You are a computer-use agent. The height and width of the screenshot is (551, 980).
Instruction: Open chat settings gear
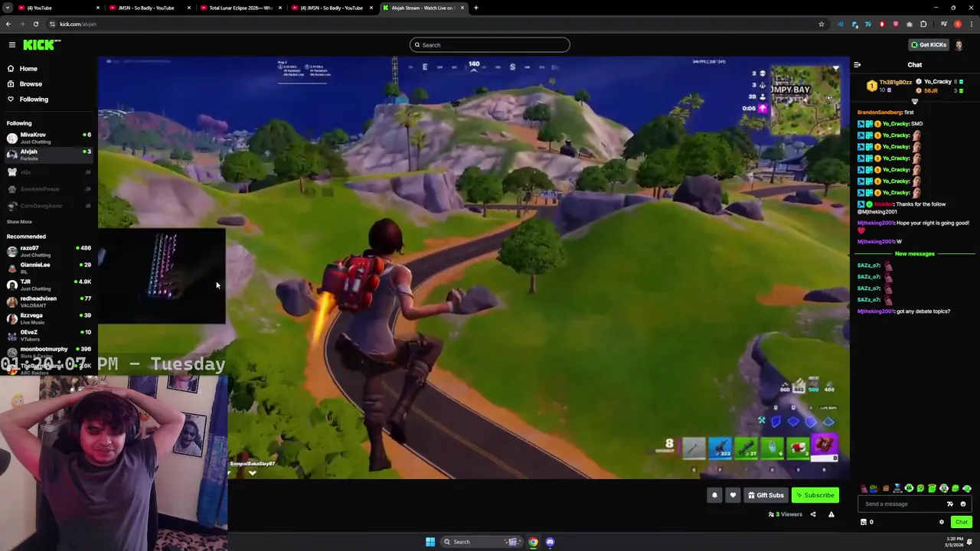(x=942, y=522)
